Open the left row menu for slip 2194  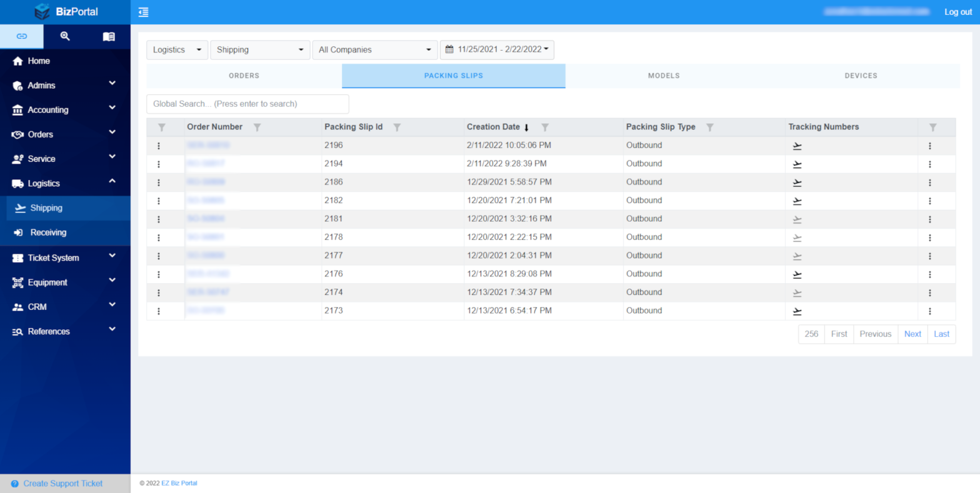[x=159, y=164]
